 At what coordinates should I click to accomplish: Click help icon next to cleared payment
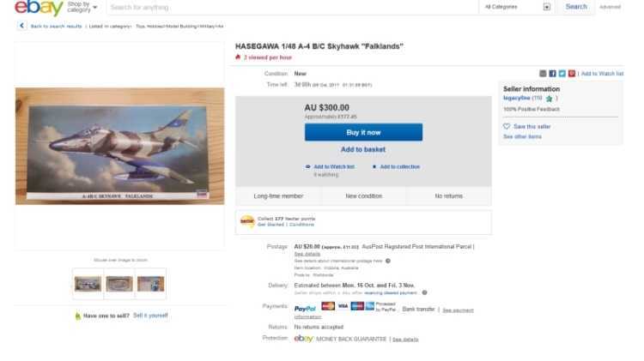(425, 293)
